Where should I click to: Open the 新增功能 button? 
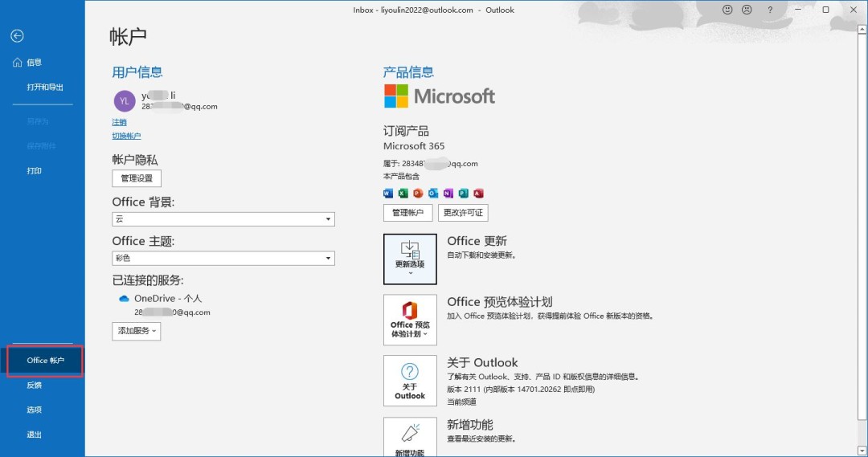(410, 437)
